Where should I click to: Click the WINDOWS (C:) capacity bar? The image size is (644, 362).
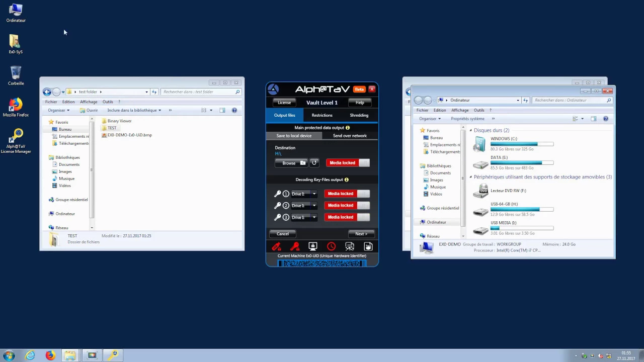pos(522,144)
